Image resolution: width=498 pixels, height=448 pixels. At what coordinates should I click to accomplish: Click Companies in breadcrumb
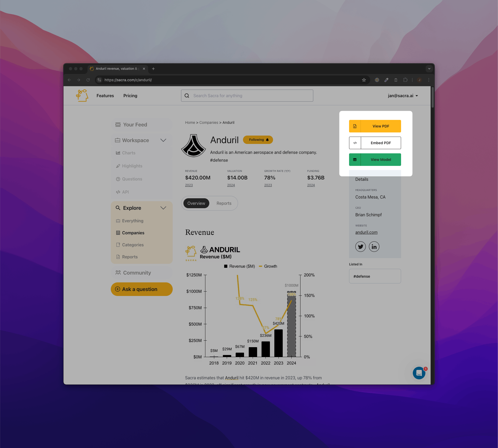click(209, 123)
